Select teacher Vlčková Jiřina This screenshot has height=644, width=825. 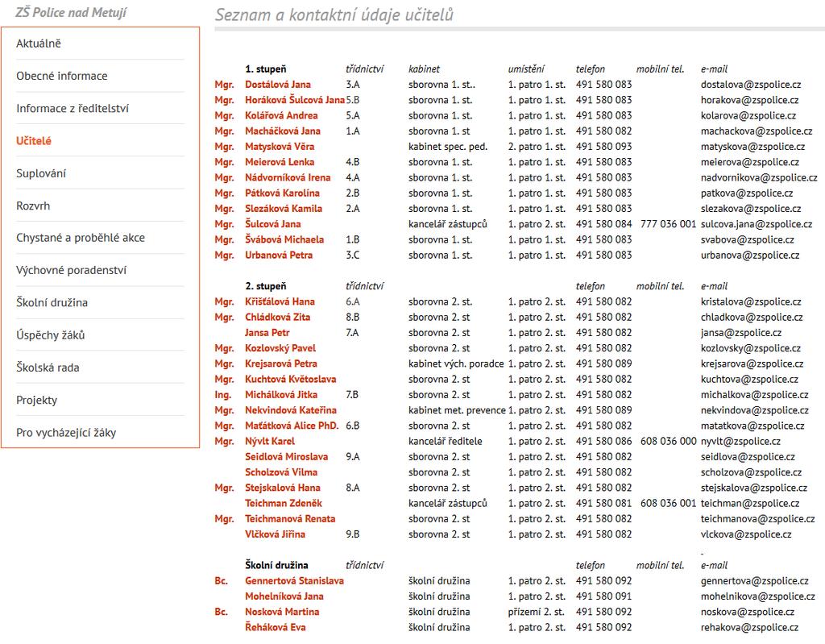[x=276, y=534]
